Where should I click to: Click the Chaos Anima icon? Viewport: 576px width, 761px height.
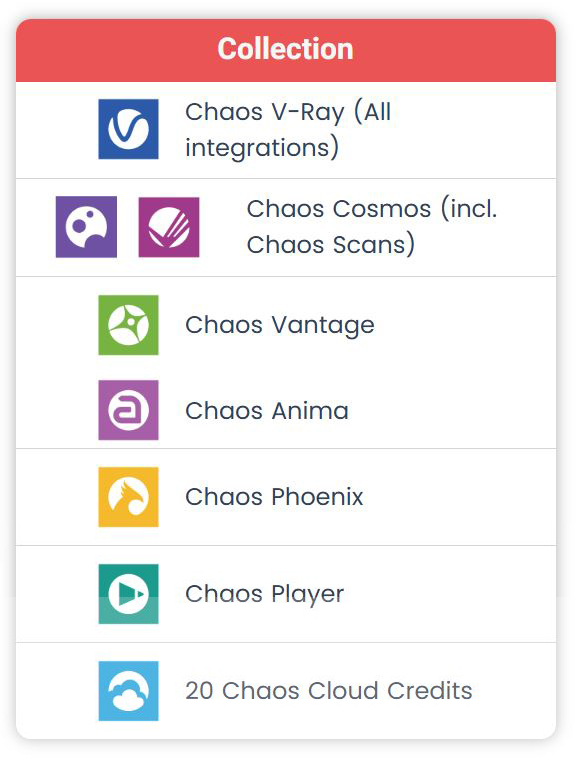[x=128, y=410]
